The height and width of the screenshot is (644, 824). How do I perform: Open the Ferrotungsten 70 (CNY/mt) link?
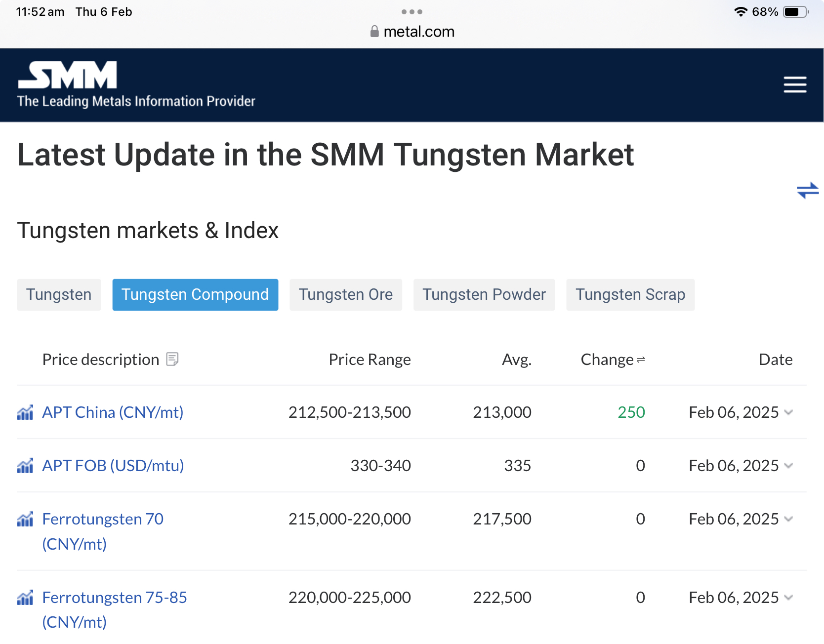point(103,531)
